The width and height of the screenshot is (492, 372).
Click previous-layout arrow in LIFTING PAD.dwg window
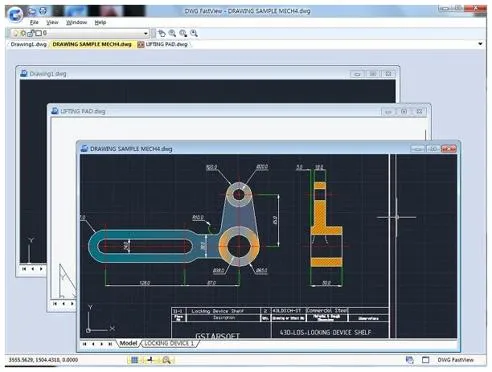pos(64,303)
